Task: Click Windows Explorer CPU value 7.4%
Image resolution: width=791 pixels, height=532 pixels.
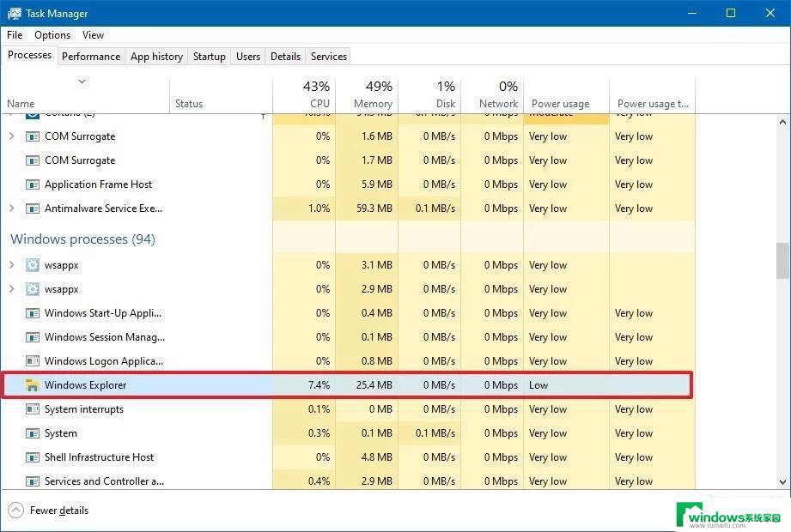Action: pos(319,385)
